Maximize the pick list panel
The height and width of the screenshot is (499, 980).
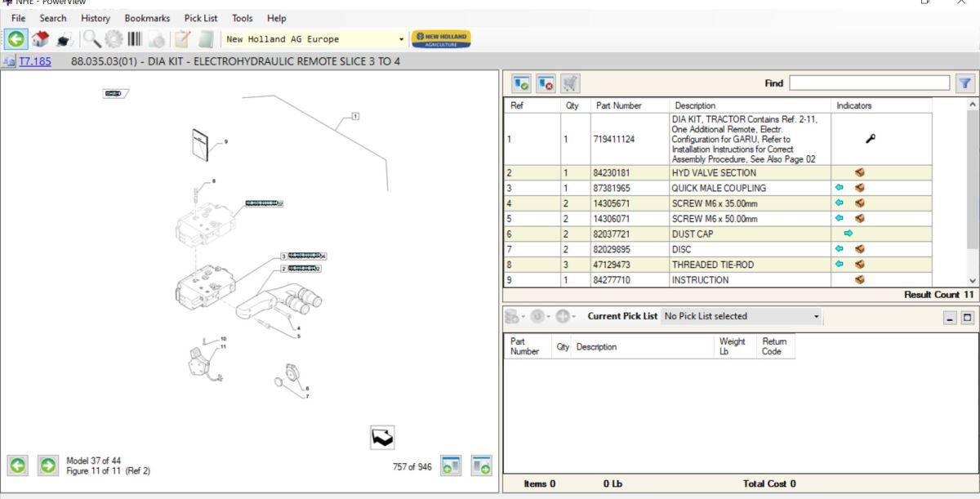coord(968,318)
